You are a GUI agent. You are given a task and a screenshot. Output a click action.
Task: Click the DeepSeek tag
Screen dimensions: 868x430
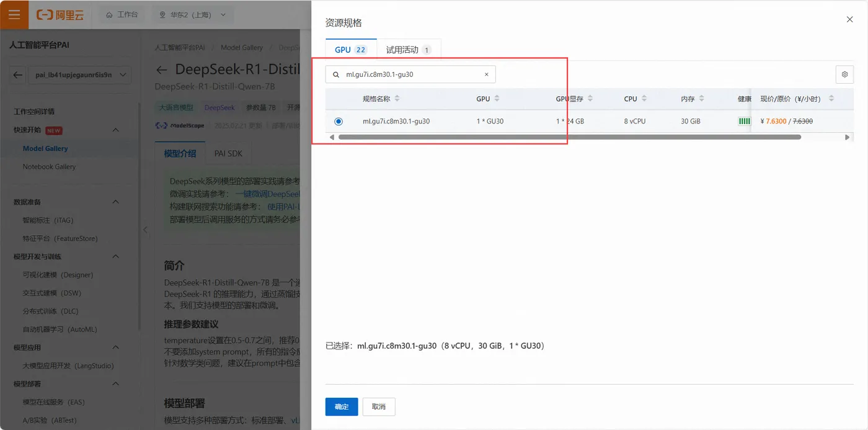(219, 107)
